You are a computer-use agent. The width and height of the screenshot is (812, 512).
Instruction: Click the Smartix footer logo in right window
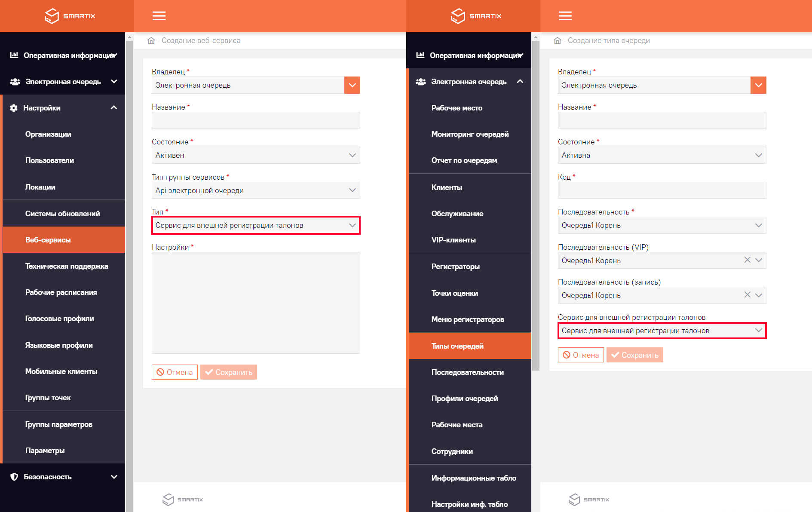click(x=589, y=499)
